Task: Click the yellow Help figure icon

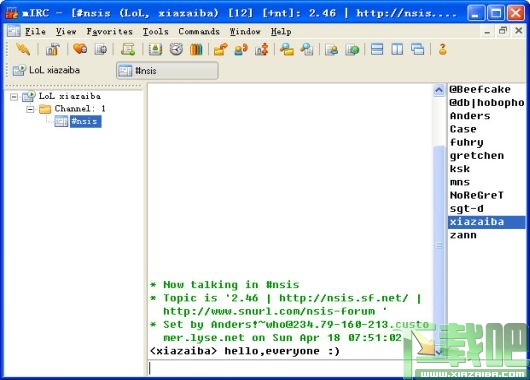Action: (442, 50)
